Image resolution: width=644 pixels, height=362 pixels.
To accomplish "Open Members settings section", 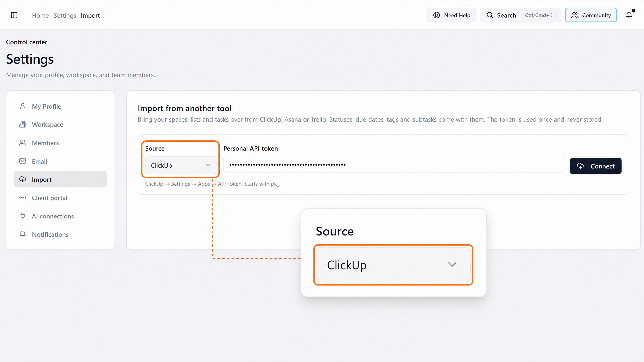I will click(x=60, y=143).
